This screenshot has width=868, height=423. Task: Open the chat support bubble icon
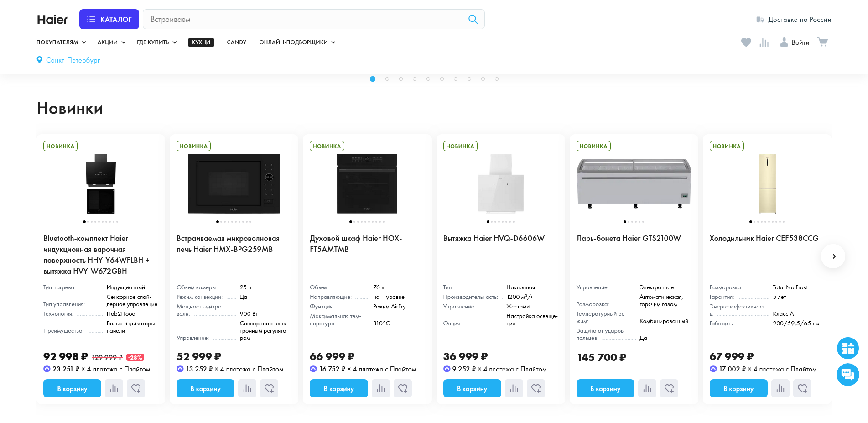[x=847, y=375]
